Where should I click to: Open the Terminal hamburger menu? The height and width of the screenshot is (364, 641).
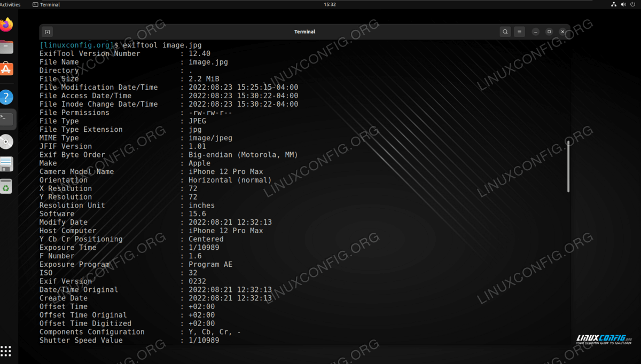click(519, 32)
